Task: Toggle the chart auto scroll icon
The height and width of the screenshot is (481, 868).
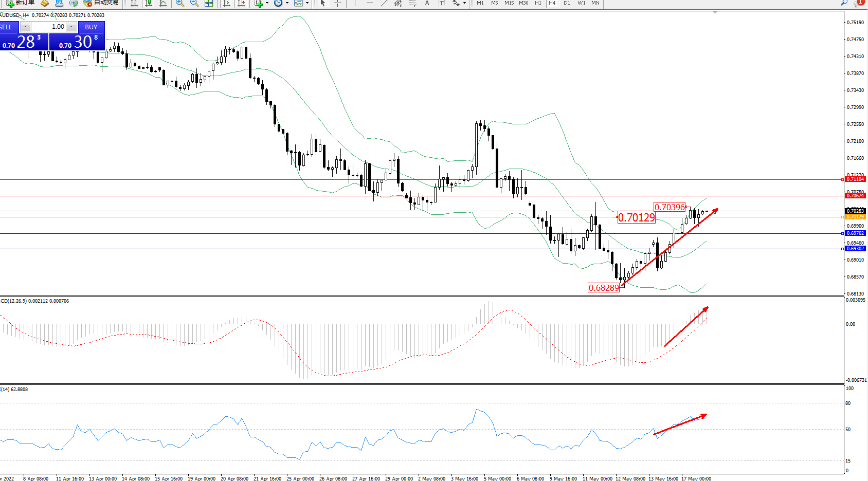Action: [x=227, y=3]
